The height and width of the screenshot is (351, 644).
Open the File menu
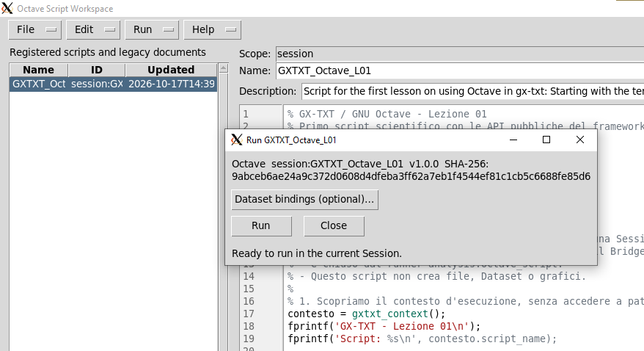point(35,29)
